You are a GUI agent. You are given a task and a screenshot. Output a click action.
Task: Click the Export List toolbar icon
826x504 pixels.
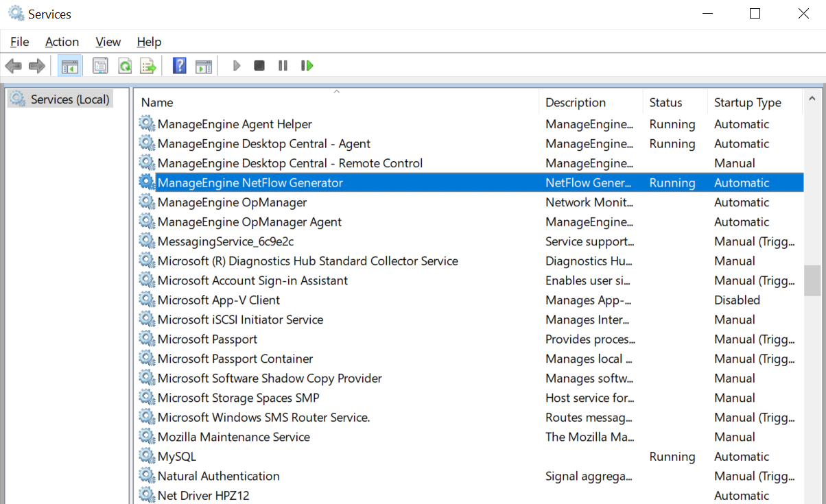148,66
